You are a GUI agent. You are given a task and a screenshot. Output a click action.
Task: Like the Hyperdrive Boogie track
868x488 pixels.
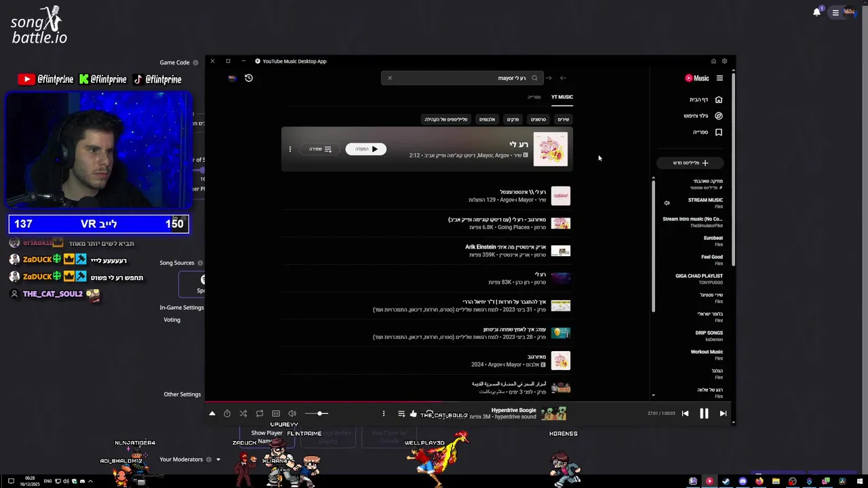click(x=413, y=413)
